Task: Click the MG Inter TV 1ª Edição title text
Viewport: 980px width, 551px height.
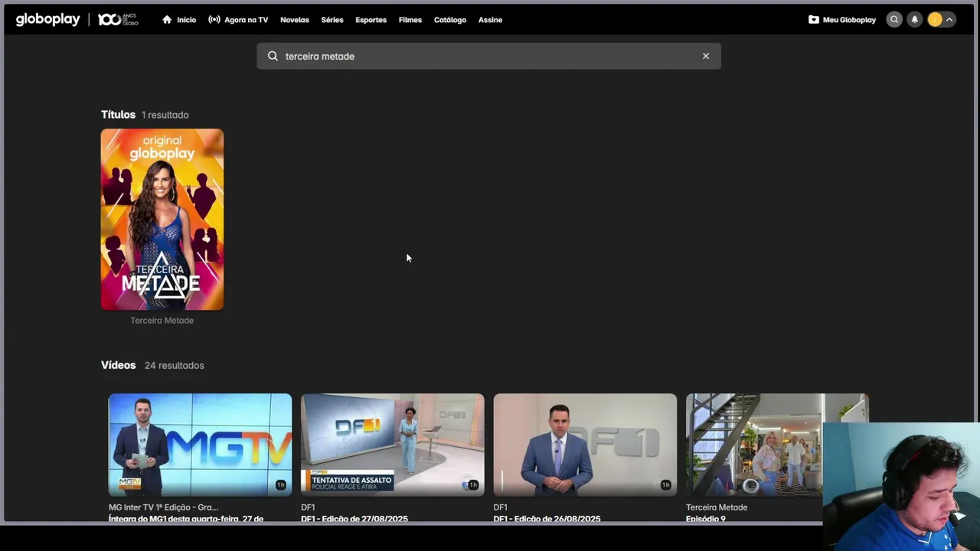Action: [x=163, y=507]
